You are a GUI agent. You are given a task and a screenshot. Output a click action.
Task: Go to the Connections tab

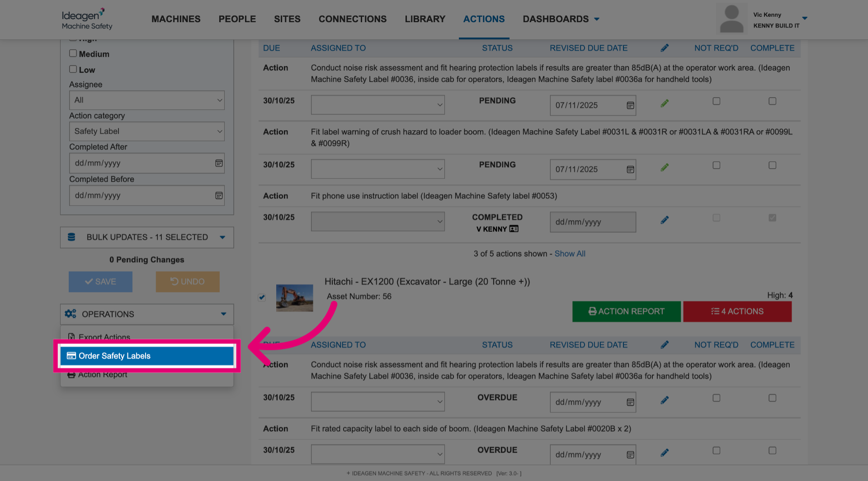coord(353,19)
